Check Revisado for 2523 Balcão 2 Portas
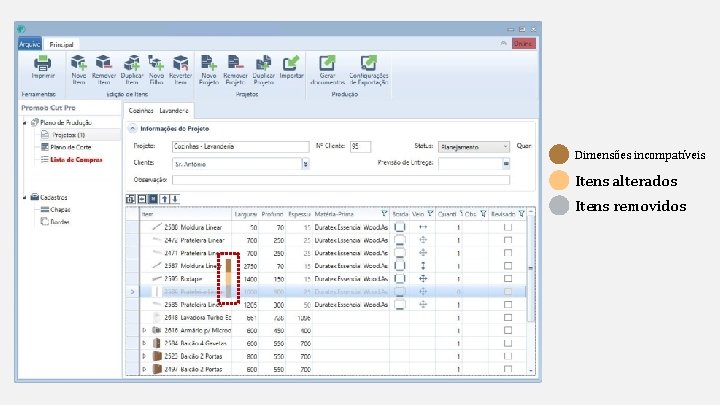The width and height of the screenshot is (720, 405). (508, 356)
